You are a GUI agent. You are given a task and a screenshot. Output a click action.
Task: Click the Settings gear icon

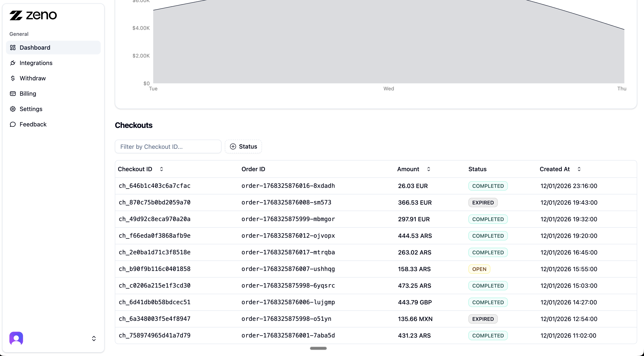click(x=13, y=109)
